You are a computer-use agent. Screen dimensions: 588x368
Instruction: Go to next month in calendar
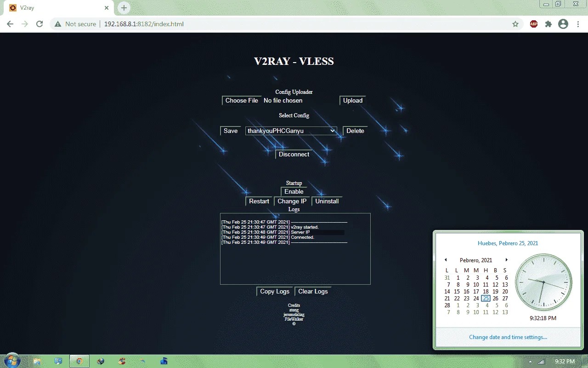[x=506, y=260]
